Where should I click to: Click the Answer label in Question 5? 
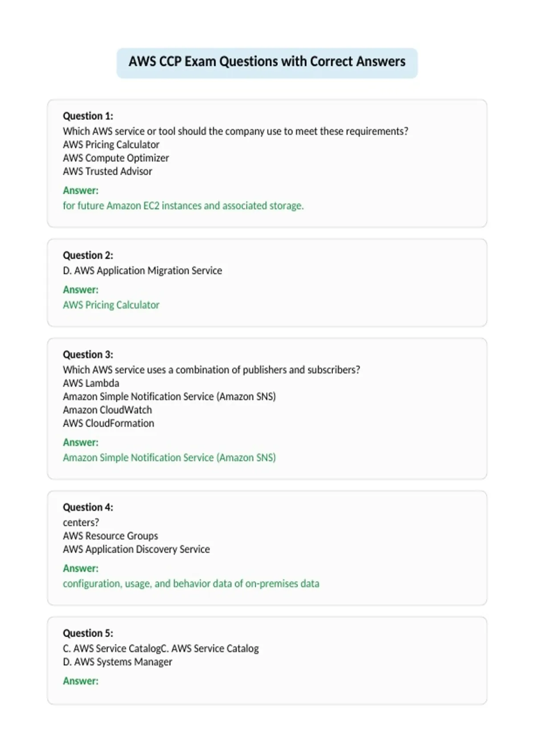(81, 681)
